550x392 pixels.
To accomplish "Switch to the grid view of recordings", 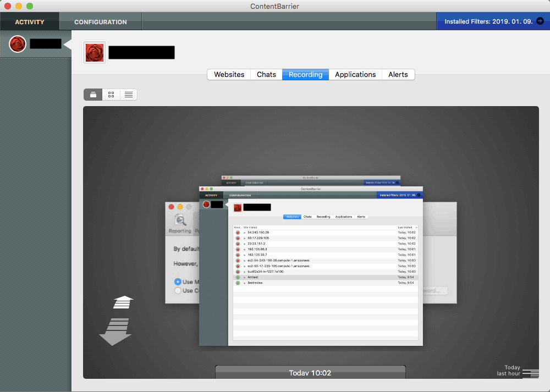I will coord(111,94).
